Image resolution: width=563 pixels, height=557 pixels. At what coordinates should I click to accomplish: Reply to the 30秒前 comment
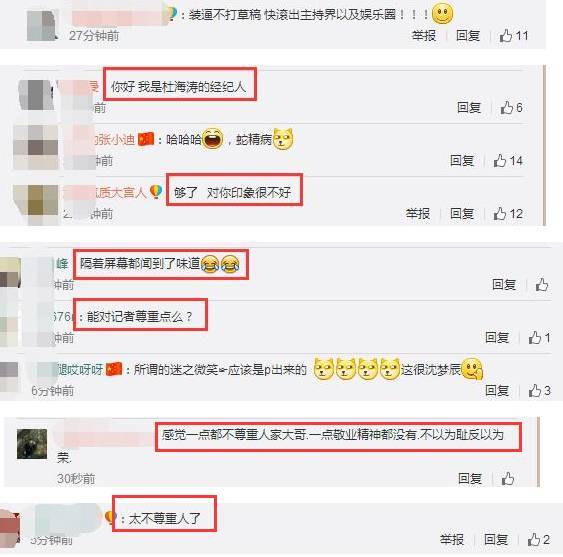(470, 478)
